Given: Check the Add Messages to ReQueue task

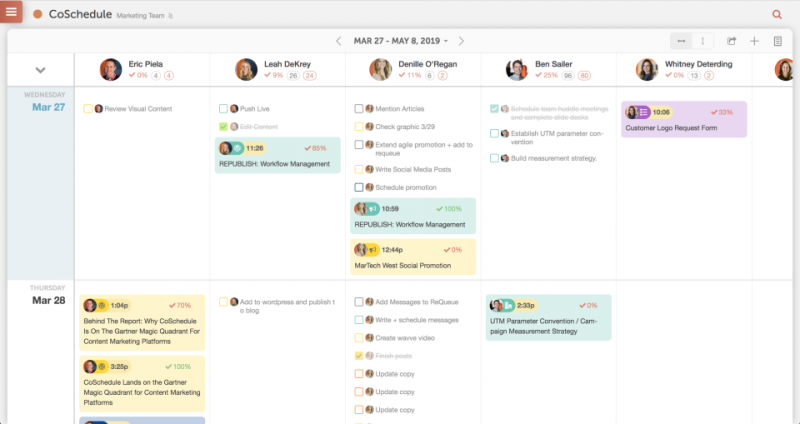Looking at the screenshot, I should [x=359, y=302].
